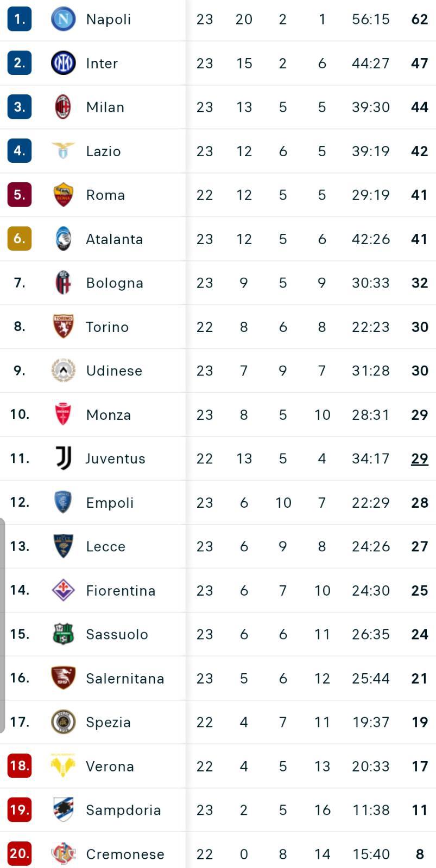The image size is (436, 868).
Task: Click the underlined 29 points for Juventus
Action: [420, 459]
